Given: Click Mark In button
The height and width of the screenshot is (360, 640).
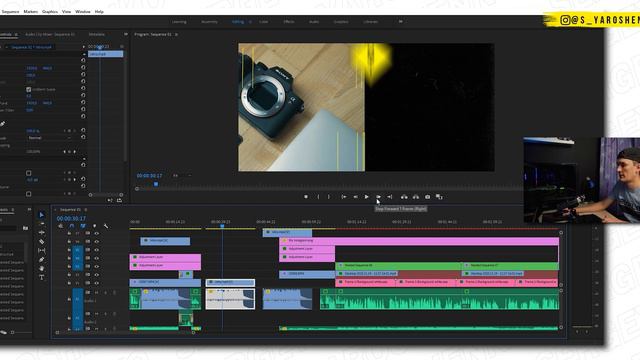Looking at the screenshot, I should tap(318, 197).
